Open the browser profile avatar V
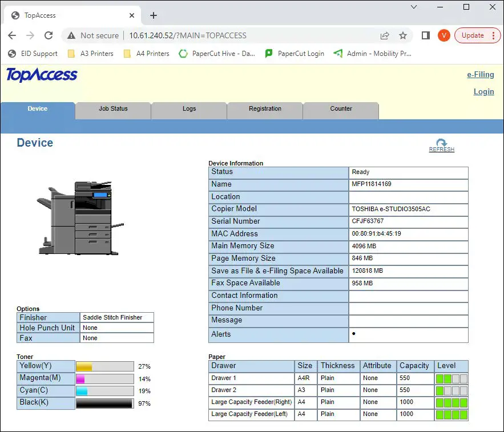This screenshot has width=504, height=432. click(x=443, y=35)
